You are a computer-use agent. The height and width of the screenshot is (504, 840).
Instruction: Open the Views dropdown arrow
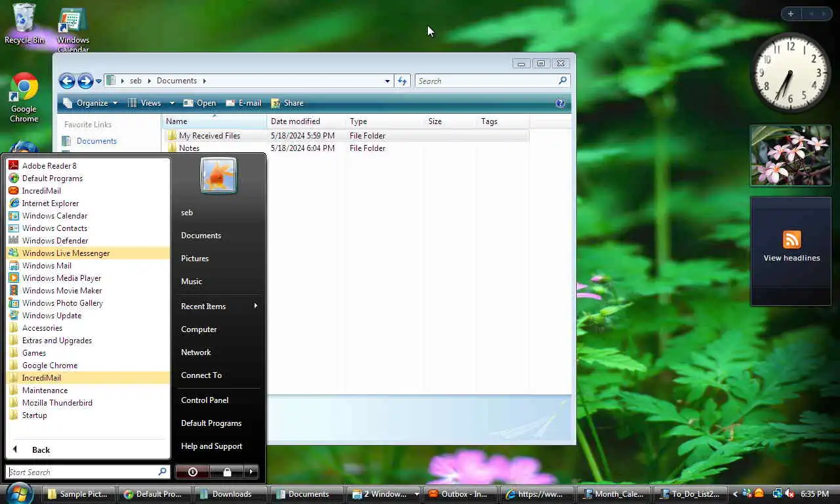[172, 103]
